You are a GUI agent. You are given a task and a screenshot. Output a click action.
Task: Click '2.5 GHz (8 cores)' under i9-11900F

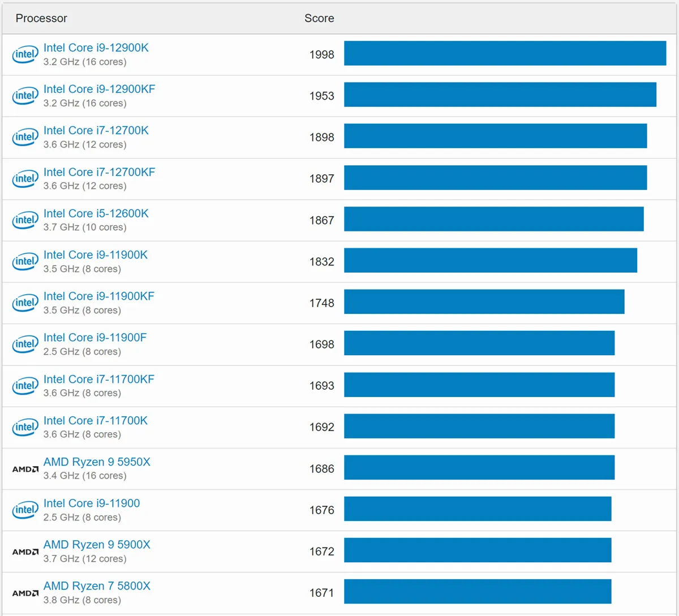coord(82,352)
